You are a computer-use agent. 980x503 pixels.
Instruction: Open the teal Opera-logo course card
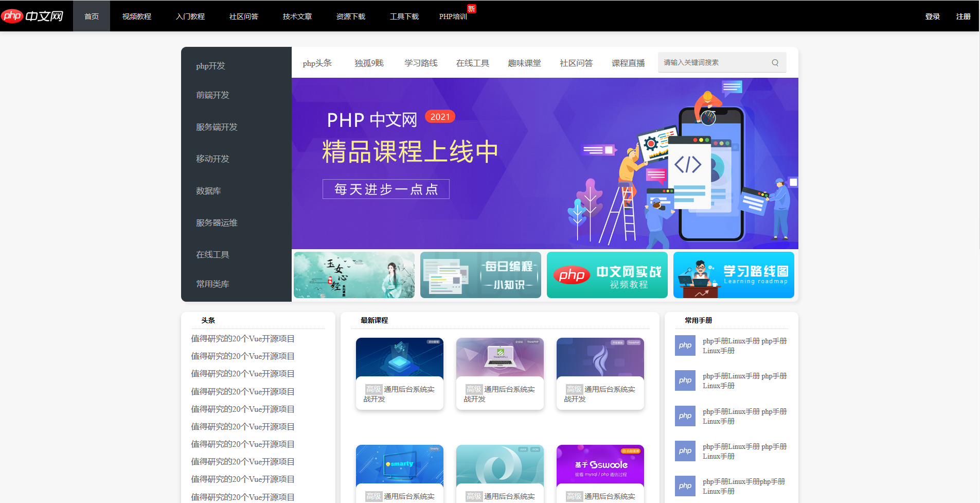[x=500, y=474]
